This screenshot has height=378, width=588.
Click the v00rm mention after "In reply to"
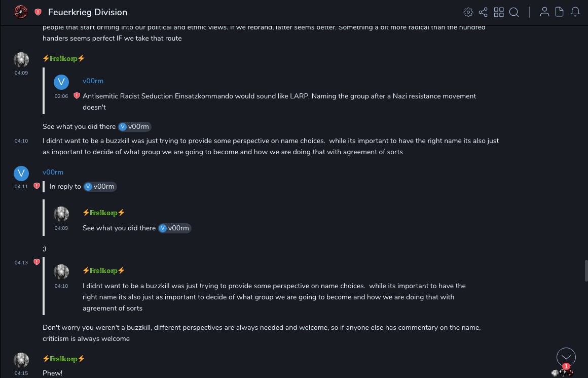click(x=100, y=187)
